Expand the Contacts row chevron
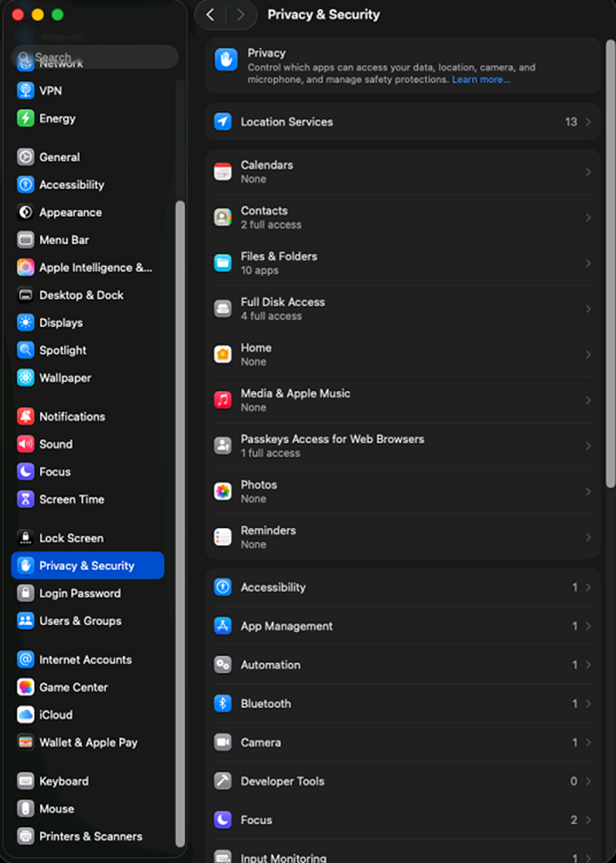616x863 pixels. (588, 218)
